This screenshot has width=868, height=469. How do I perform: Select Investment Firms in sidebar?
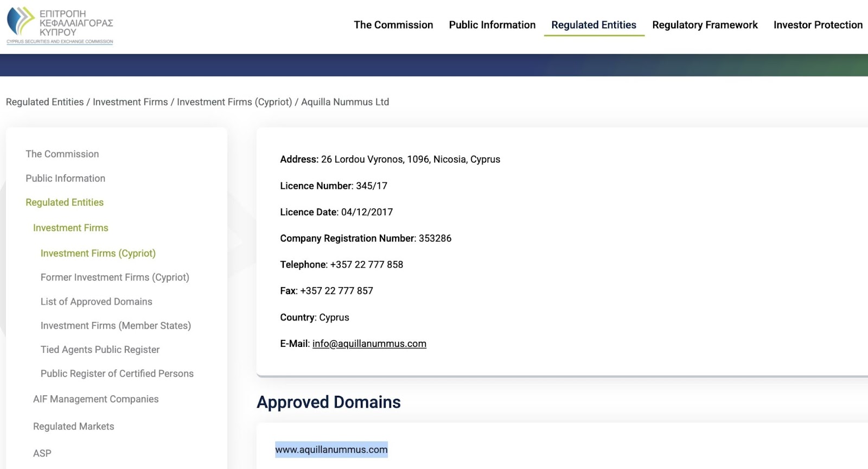(x=71, y=228)
